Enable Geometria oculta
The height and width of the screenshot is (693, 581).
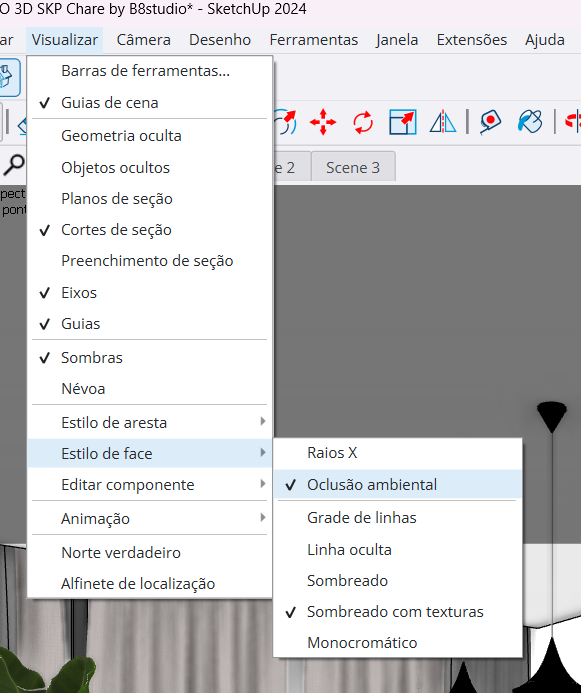(150, 136)
